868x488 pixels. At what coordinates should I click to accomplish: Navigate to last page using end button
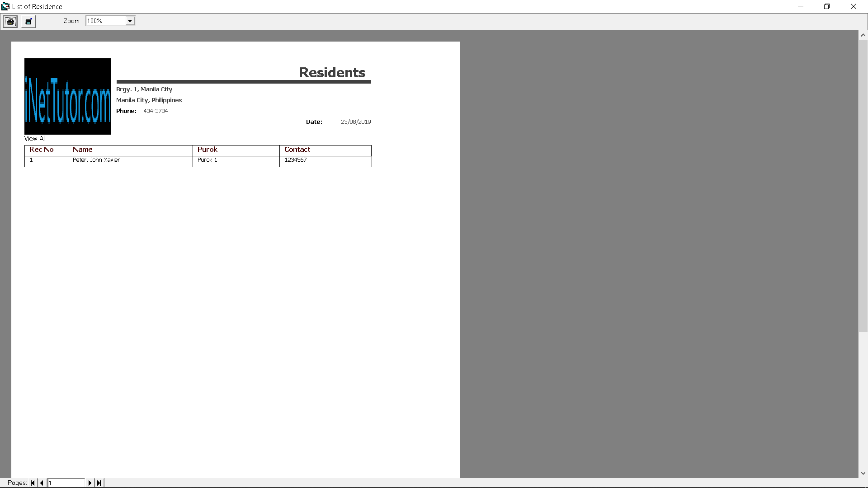[x=99, y=483]
